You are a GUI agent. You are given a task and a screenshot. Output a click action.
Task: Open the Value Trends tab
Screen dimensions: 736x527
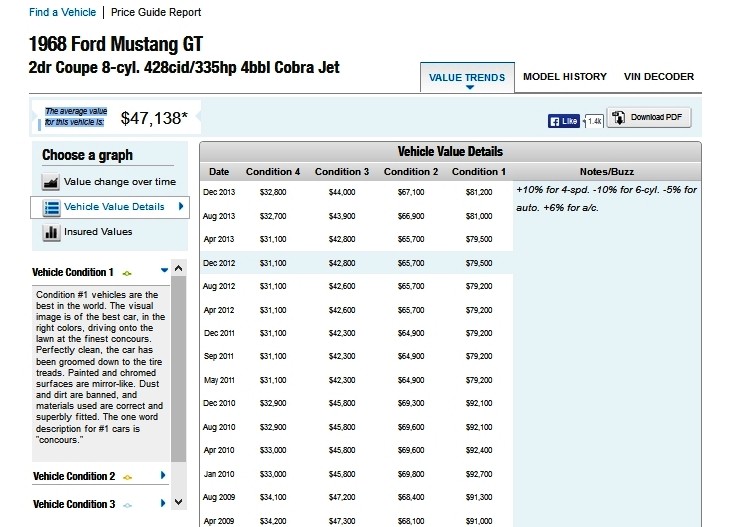[x=467, y=77]
